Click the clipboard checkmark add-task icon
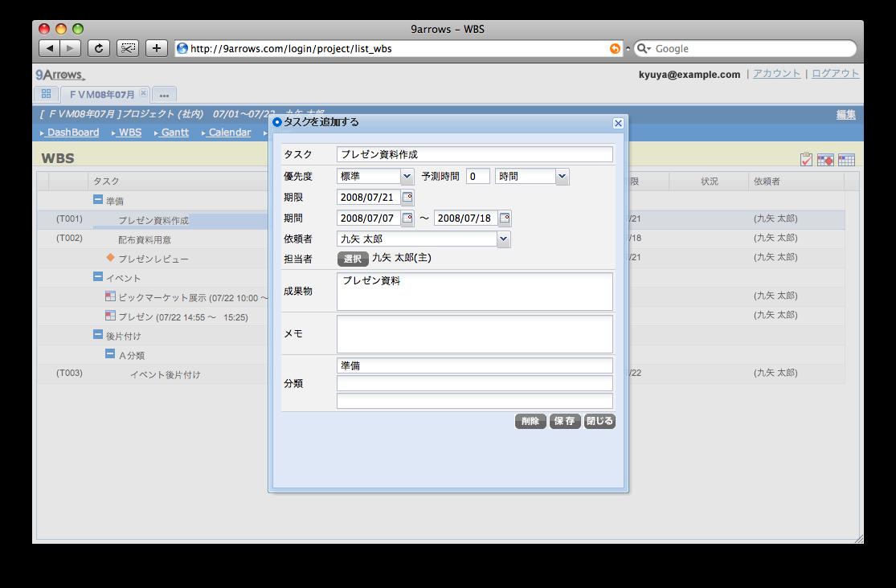 (x=807, y=160)
